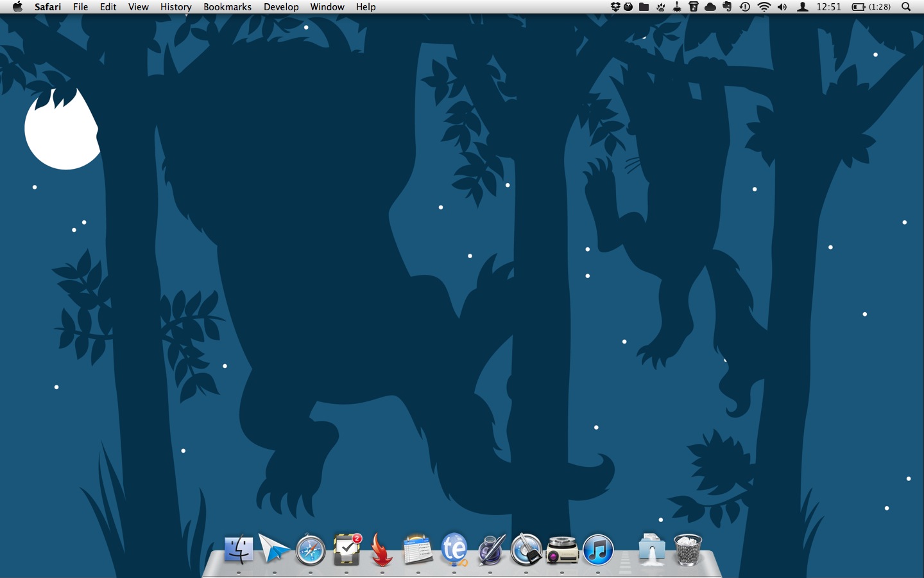
Task: Open the Develop menu
Action: (x=281, y=7)
